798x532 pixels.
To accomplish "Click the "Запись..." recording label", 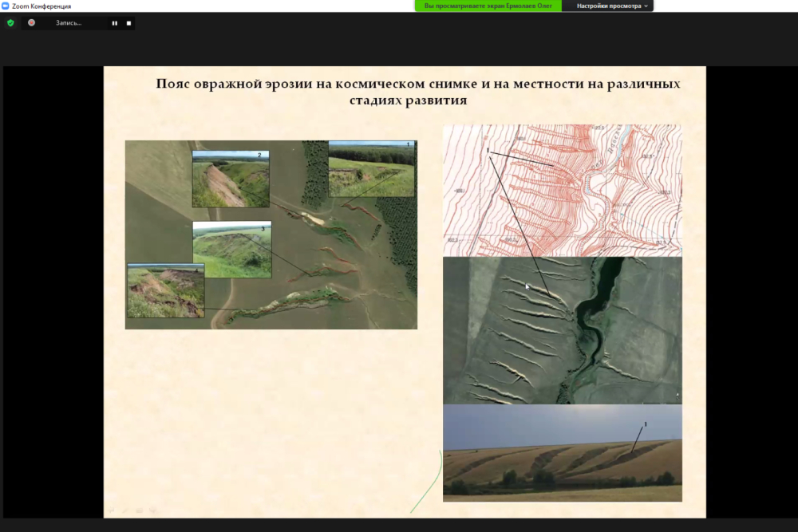I will pyautogui.click(x=69, y=23).
